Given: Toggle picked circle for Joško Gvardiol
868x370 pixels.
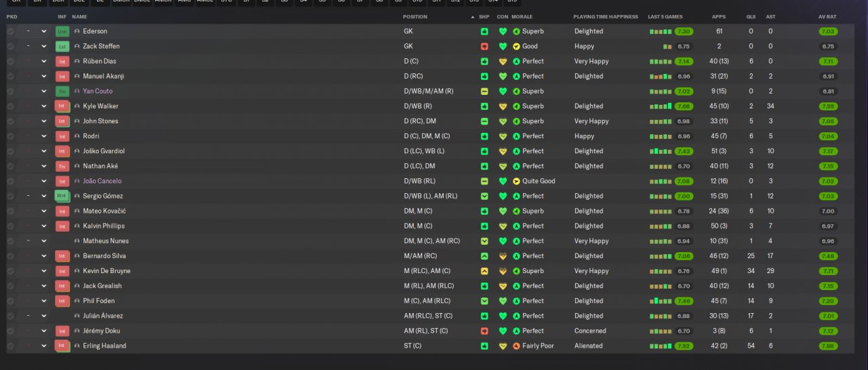Looking at the screenshot, I should [10, 151].
